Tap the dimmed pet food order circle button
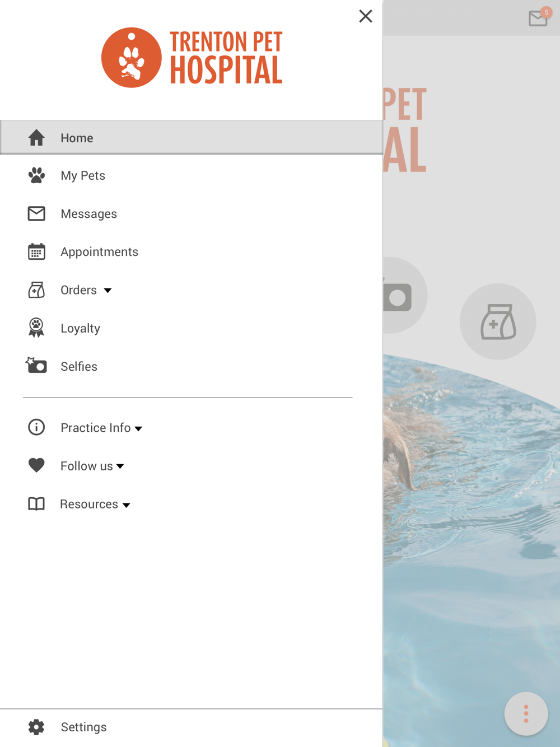560x747 pixels. point(498,321)
